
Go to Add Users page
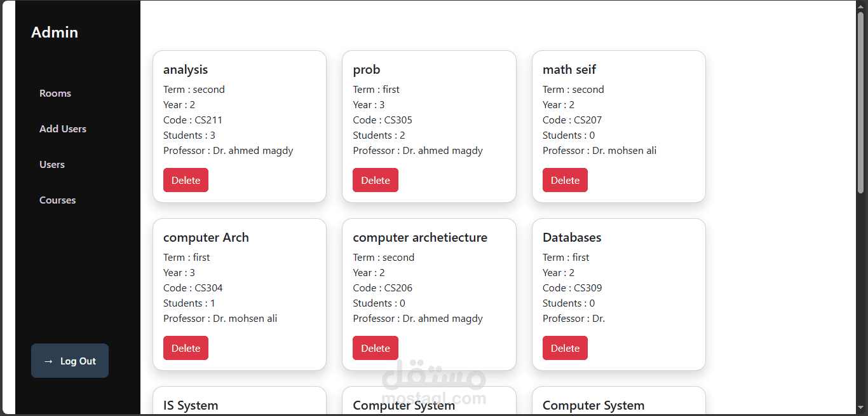[63, 129]
